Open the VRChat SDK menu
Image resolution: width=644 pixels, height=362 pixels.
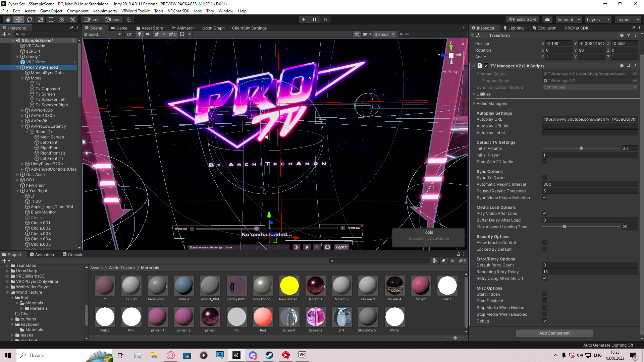[178, 11]
